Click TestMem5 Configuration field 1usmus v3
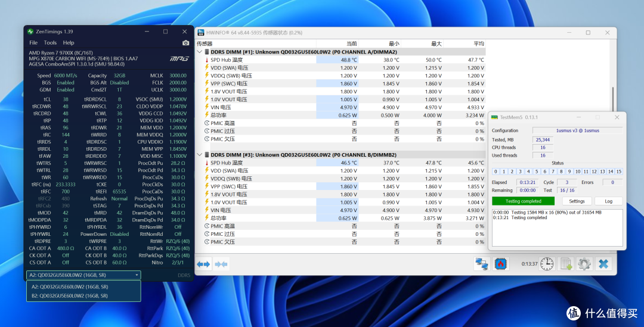Screen dimensions: 644x327 coord(577,130)
